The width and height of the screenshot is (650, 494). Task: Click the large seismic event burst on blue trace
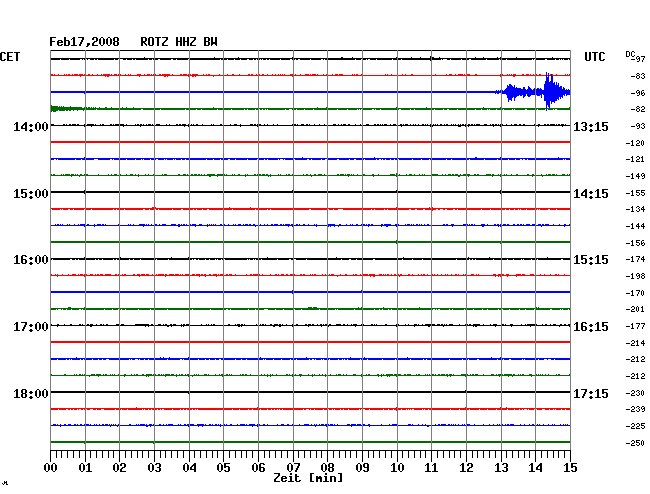(535, 92)
